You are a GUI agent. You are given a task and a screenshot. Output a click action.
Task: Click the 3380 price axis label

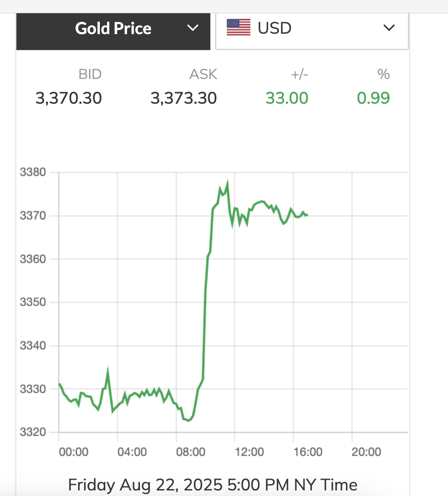coord(32,172)
